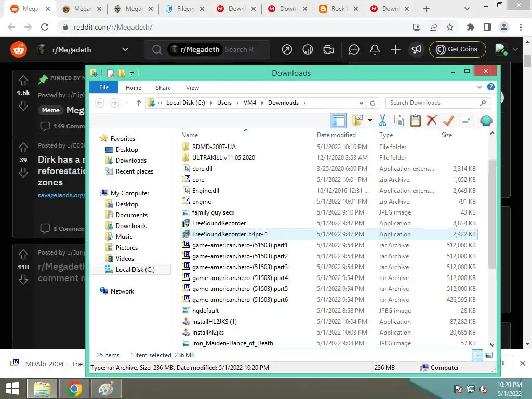
Task: Click the Paste clipboard icon in Explorer toolbar
Action: click(x=415, y=121)
